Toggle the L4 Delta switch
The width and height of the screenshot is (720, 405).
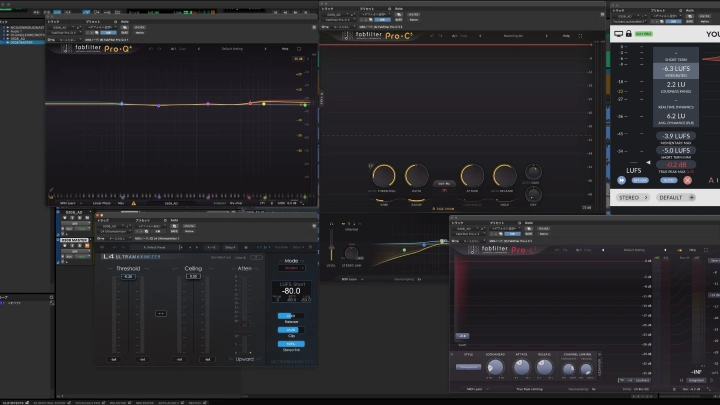click(256, 258)
